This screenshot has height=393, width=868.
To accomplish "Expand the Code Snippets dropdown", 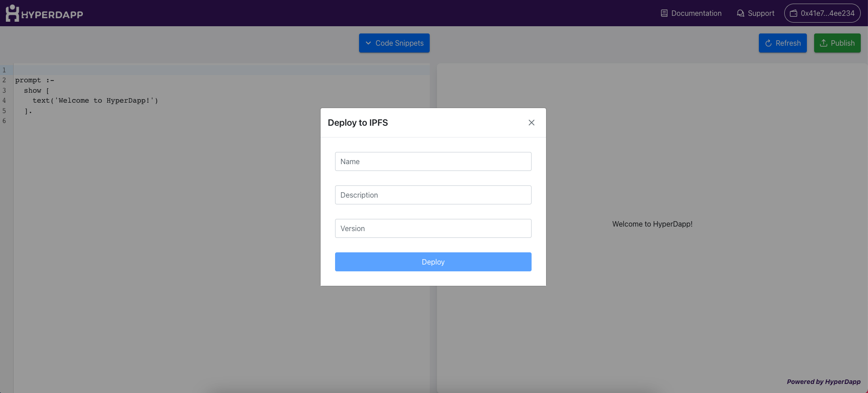I will point(394,43).
